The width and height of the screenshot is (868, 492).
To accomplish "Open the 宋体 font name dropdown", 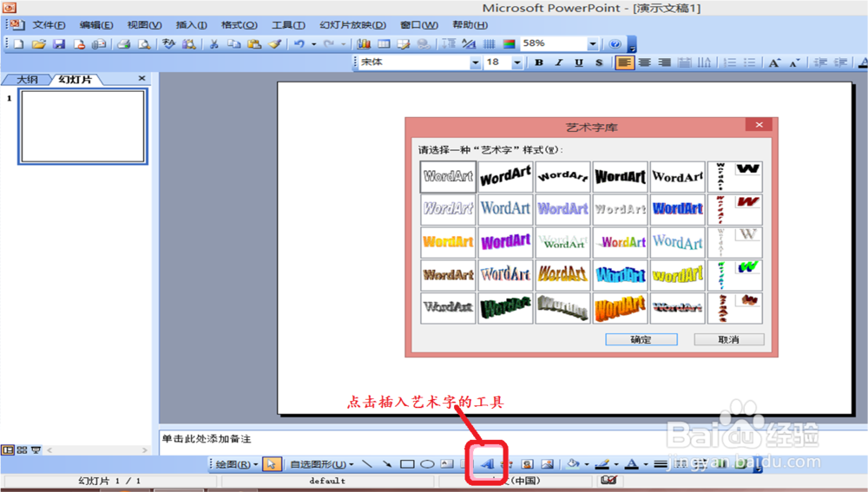I will (475, 62).
